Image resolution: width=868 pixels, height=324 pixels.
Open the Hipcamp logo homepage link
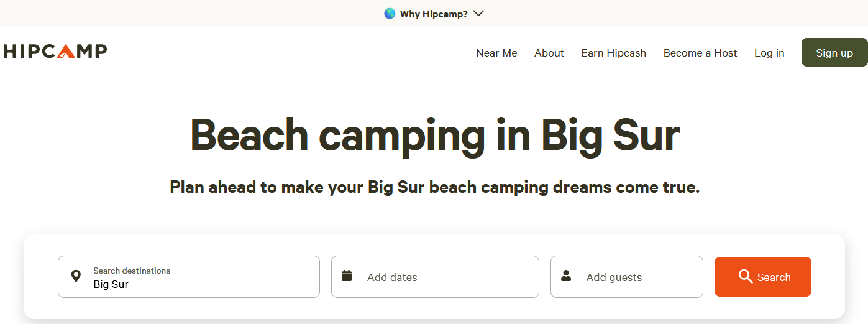point(55,52)
